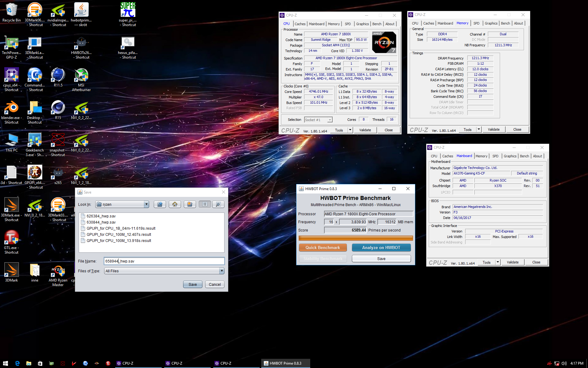Click the File Name input field

point(164,261)
